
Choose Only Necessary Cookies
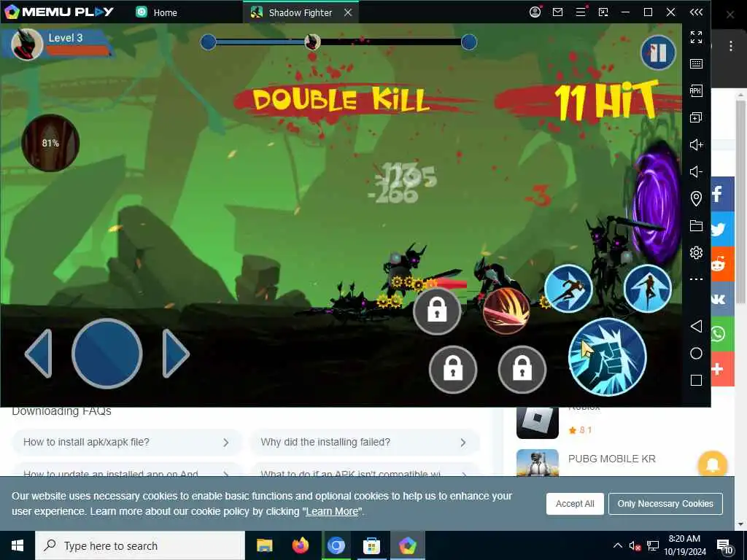(665, 504)
